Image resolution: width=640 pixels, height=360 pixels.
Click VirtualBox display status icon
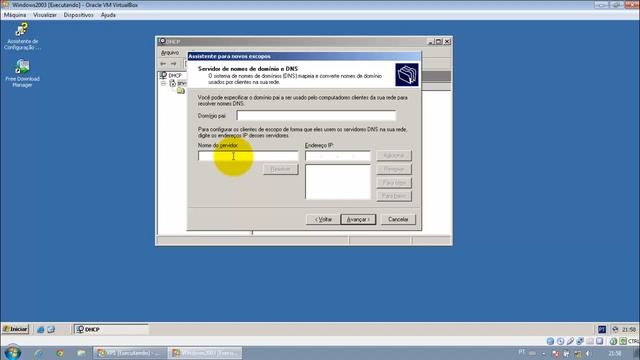599,341
